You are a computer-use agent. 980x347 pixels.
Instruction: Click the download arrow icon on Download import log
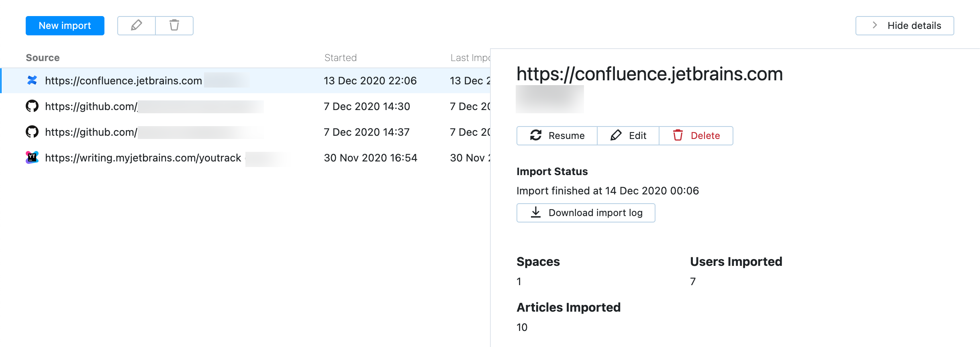click(535, 212)
